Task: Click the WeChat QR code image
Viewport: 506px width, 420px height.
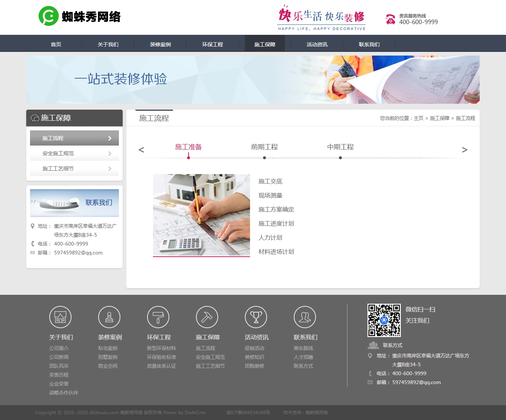Action: pyautogui.click(x=384, y=320)
